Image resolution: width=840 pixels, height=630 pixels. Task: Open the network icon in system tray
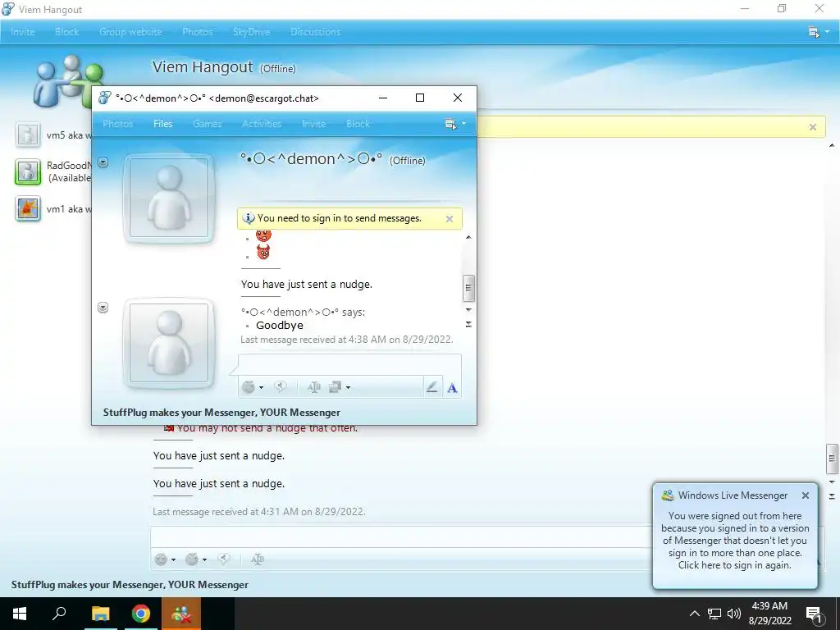[x=714, y=614]
